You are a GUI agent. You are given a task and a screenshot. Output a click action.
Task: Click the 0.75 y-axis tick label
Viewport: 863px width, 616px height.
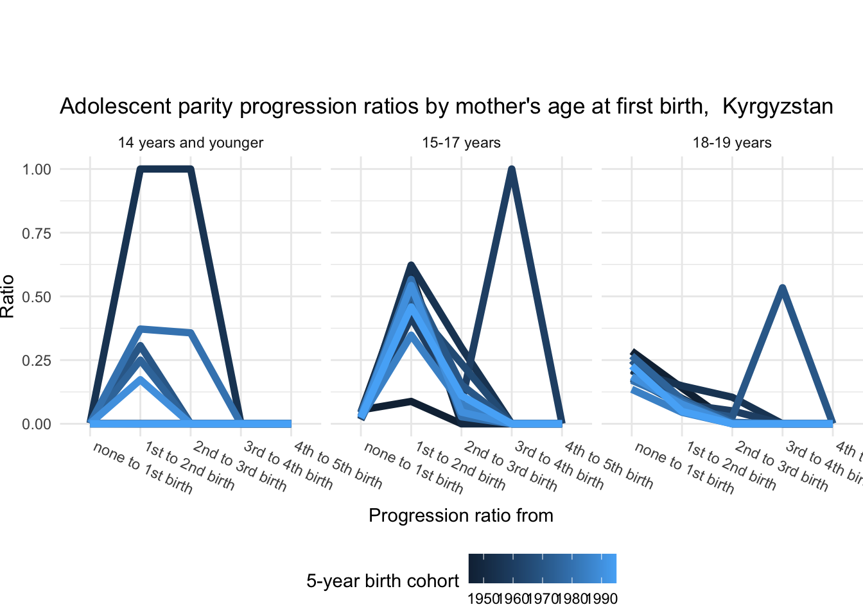coord(37,233)
